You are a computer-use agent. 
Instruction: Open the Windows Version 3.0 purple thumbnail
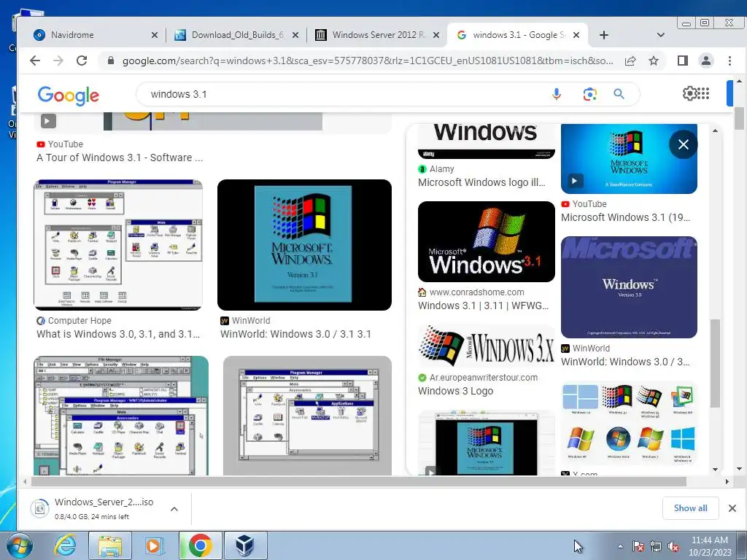coord(629,287)
